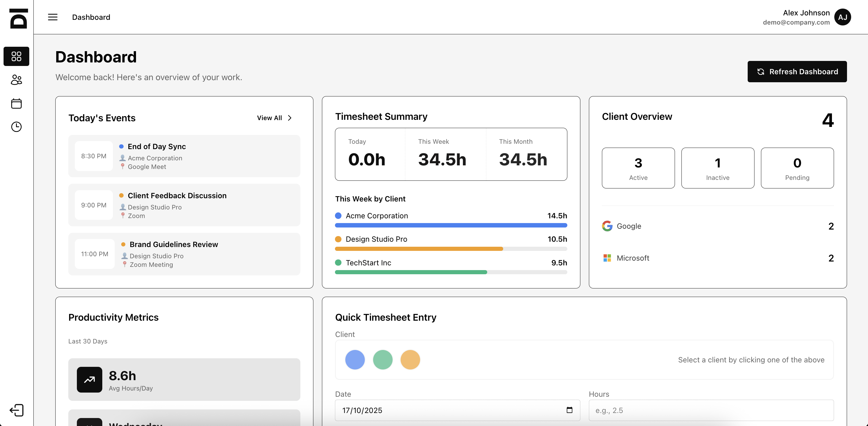The height and width of the screenshot is (426, 868).
Task: Select the green client circle
Action: tap(383, 359)
